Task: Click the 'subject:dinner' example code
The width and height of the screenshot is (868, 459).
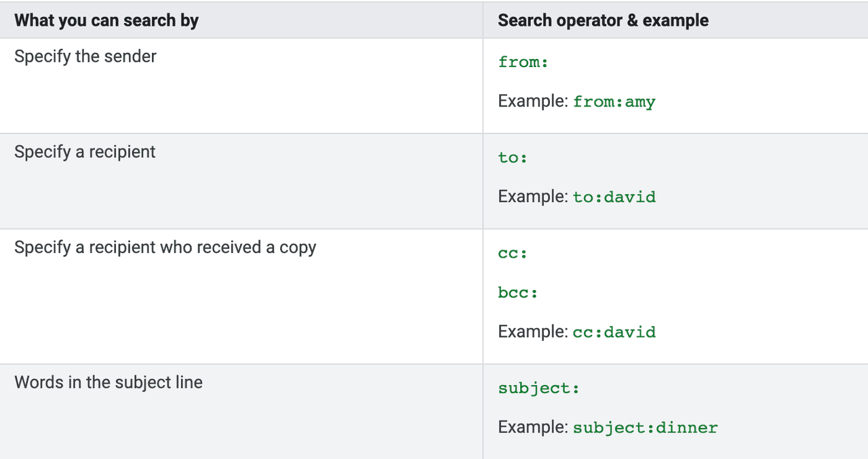Action: tap(645, 428)
